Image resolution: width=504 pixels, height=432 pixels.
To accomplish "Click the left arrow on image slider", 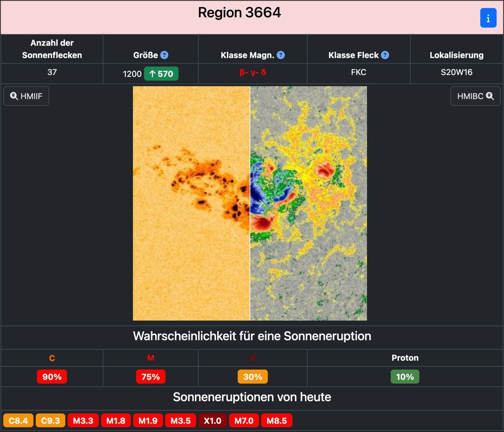I will click(239, 203).
